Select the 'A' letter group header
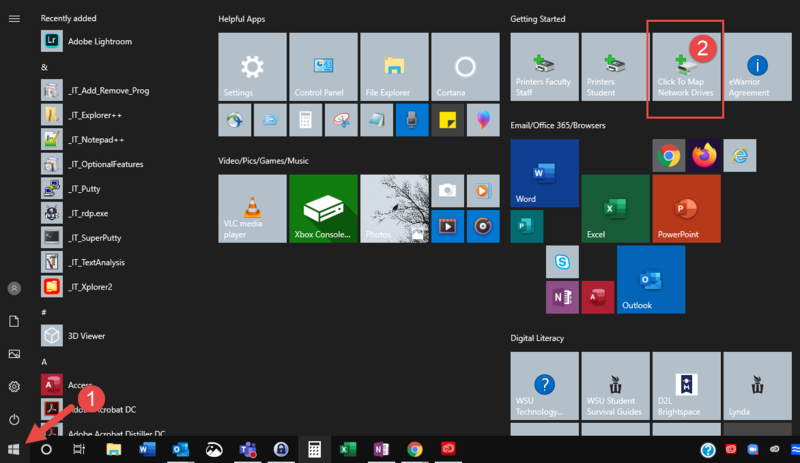Viewport: 800px width, 463px height. [45, 361]
